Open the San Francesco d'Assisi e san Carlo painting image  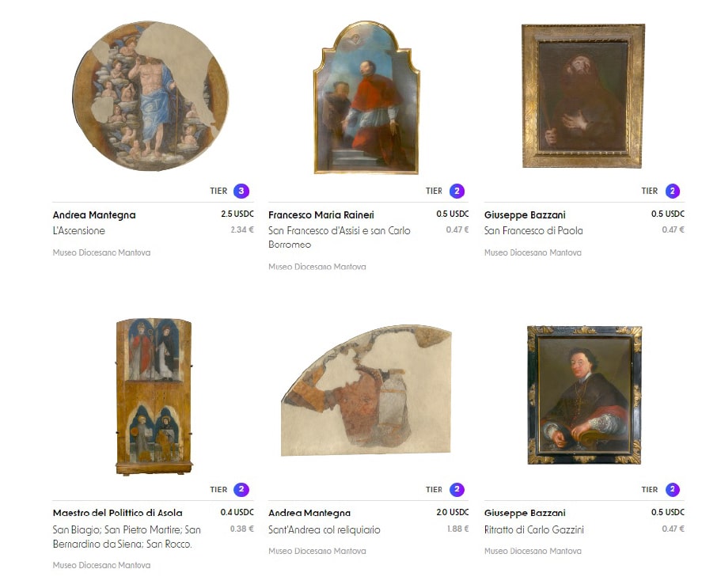coord(366,98)
